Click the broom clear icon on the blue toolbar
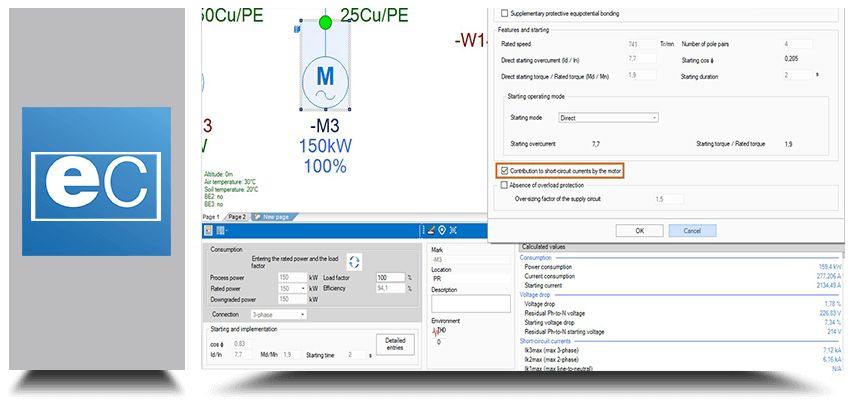Screen dimensions: 850x400 pos(430,230)
